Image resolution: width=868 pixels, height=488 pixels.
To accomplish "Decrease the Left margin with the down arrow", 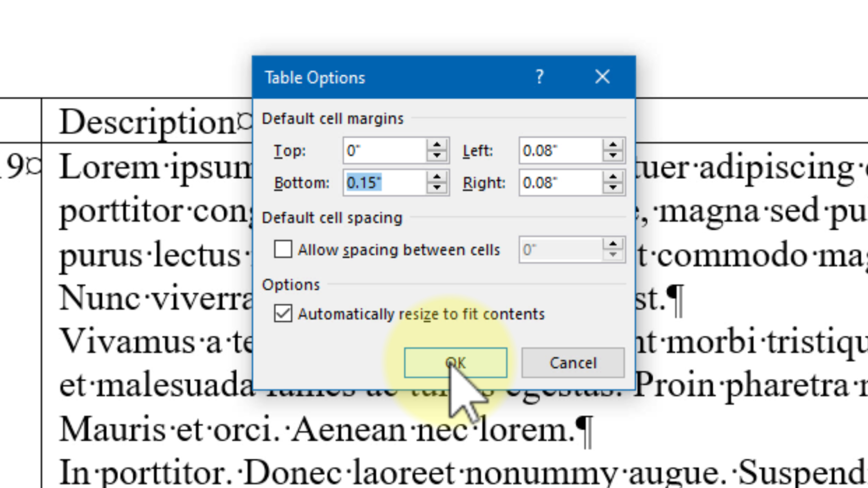I will coord(613,156).
